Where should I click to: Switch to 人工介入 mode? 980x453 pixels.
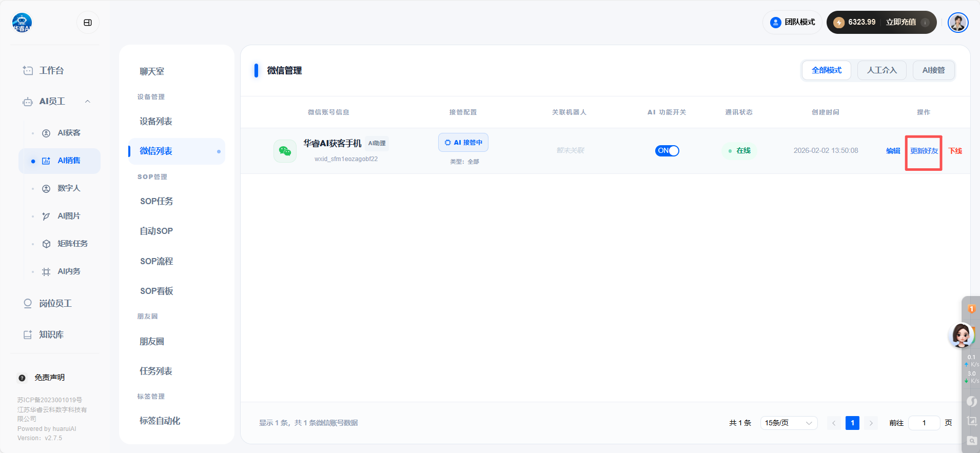[881, 70]
